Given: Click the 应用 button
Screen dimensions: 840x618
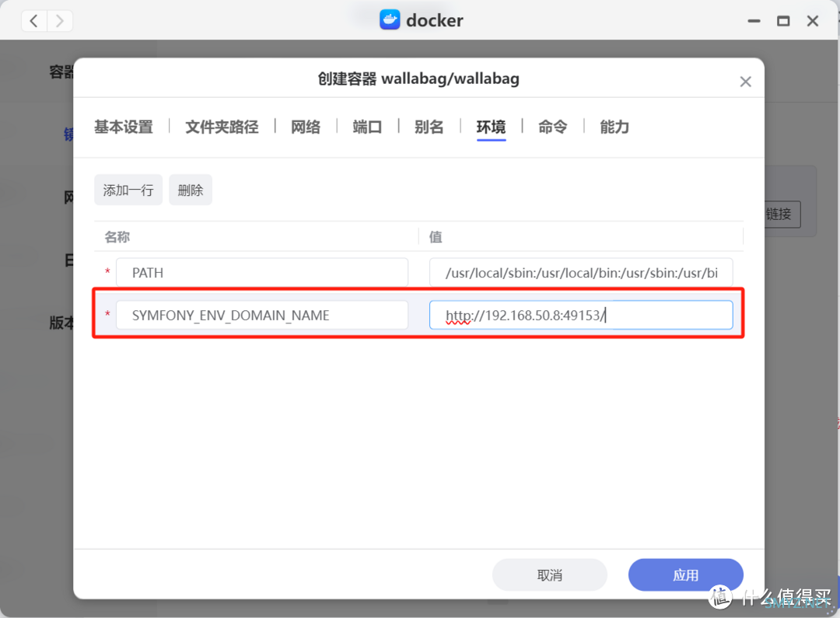Looking at the screenshot, I should click(x=686, y=575).
